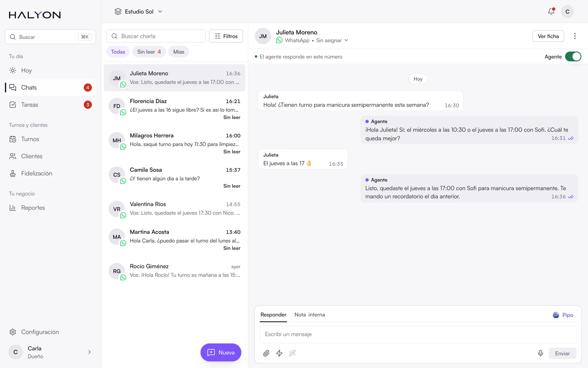Open Configuración settings

50,332
